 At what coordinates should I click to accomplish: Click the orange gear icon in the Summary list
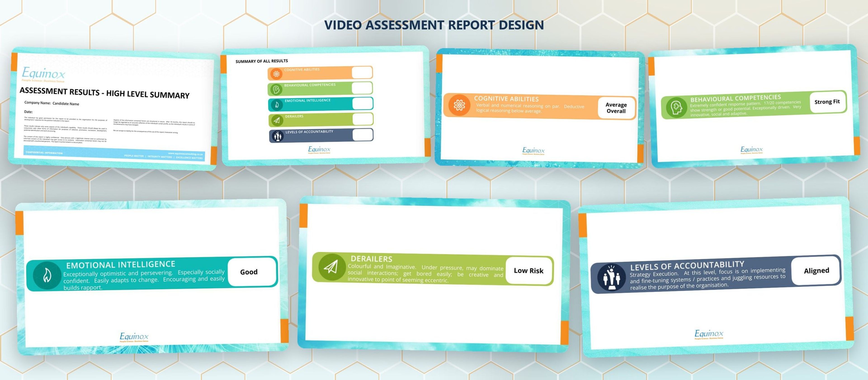tap(276, 74)
